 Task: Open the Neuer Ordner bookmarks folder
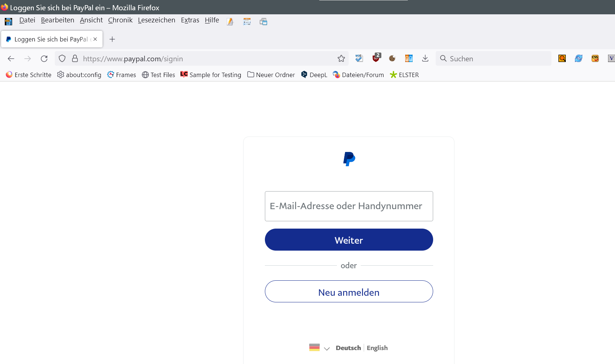[271, 75]
